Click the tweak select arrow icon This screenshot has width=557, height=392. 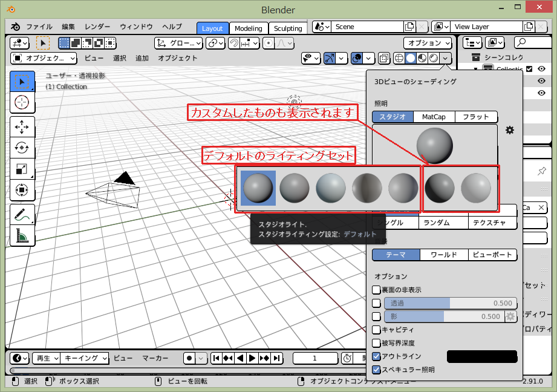click(x=42, y=43)
